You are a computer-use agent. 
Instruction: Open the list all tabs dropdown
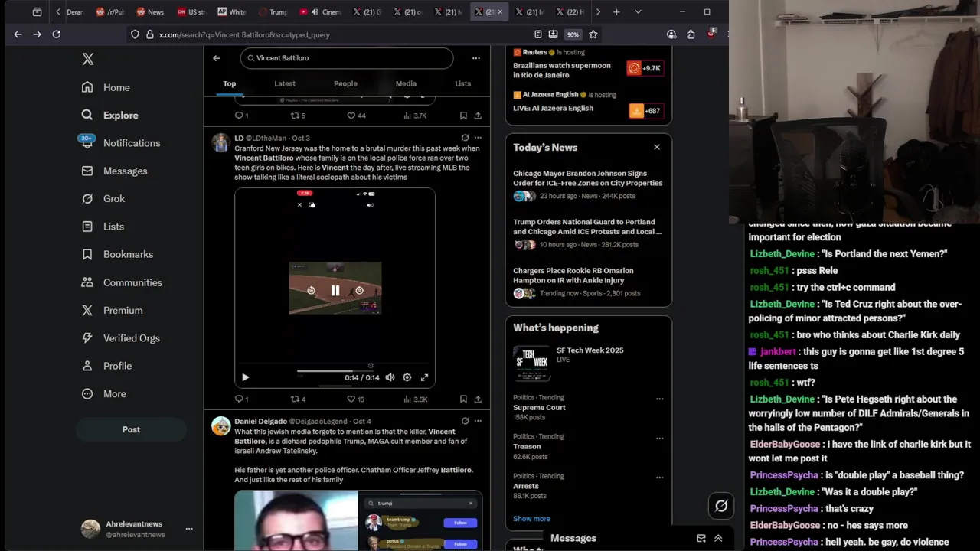pos(638,12)
